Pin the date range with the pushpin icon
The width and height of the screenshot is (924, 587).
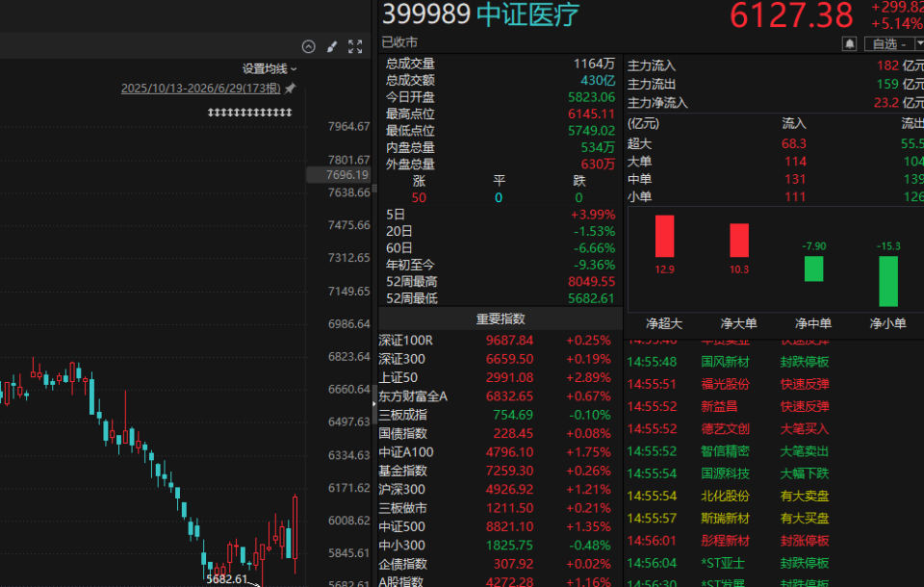click(290, 89)
